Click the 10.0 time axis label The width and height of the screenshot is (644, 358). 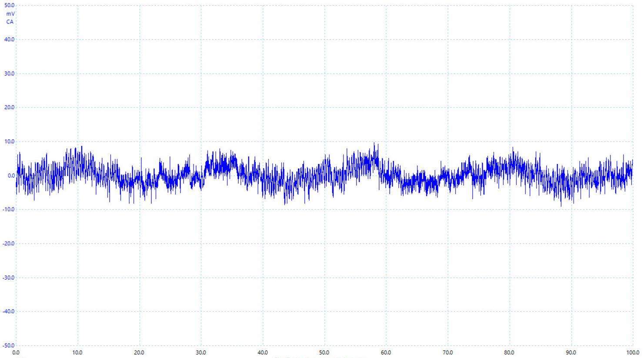(77, 353)
